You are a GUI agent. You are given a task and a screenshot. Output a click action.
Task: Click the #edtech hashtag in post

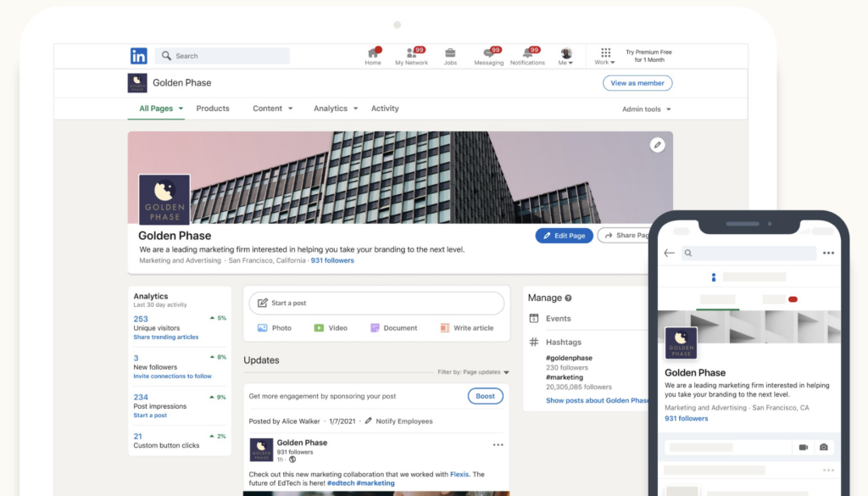(x=341, y=483)
